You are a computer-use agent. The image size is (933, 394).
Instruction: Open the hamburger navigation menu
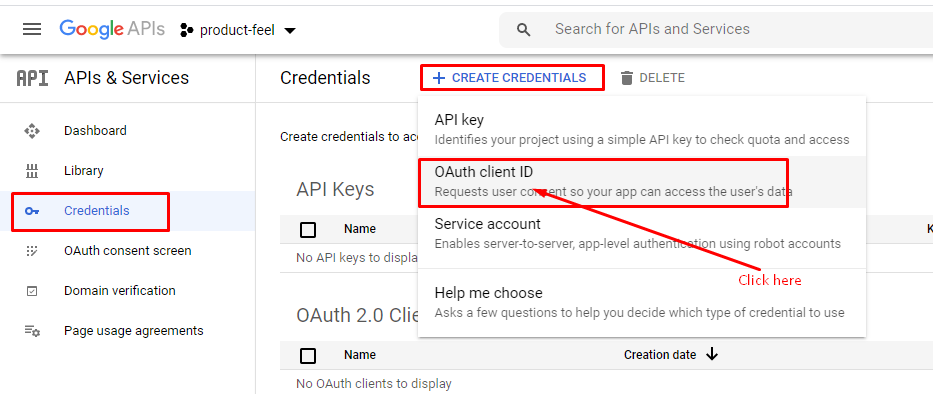pos(32,29)
